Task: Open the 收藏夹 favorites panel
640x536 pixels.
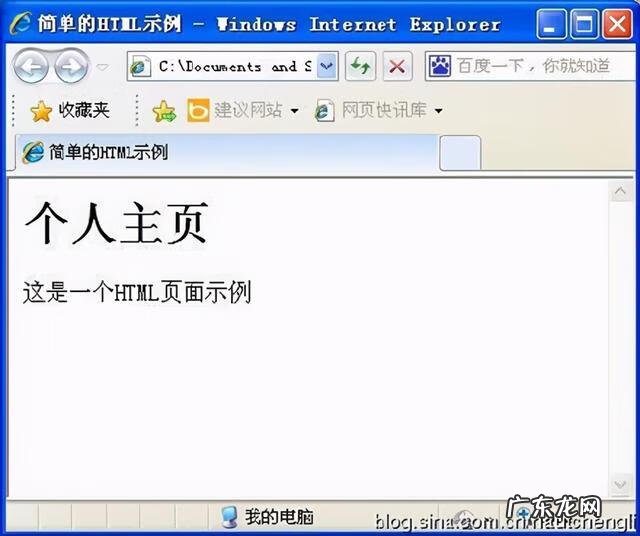Action: tap(70, 110)
